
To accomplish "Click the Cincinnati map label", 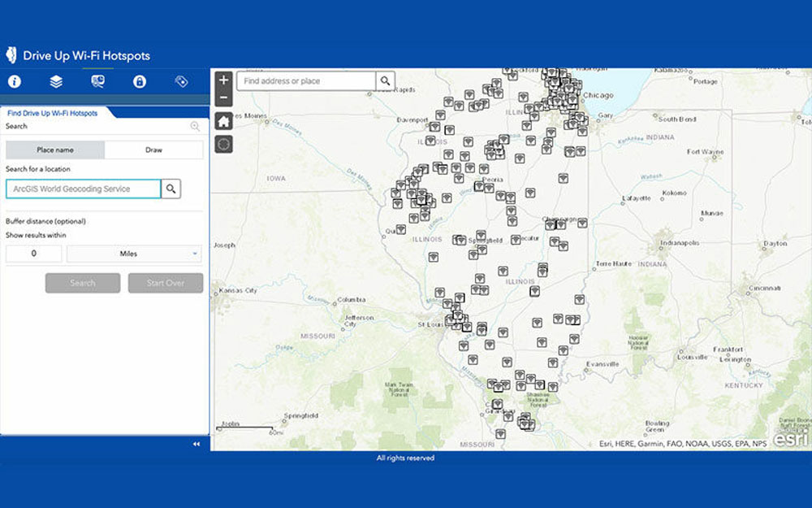I will (764, 288).
